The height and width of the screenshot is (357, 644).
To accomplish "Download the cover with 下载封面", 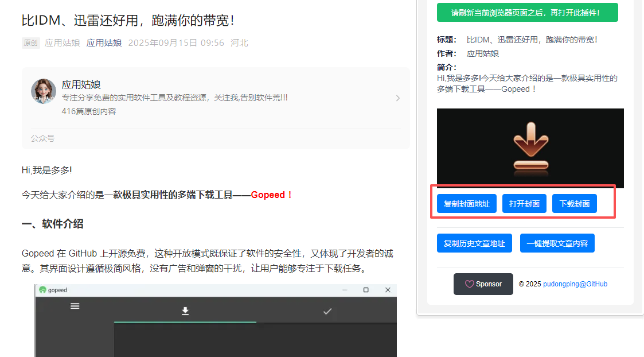I will point(574,204).
